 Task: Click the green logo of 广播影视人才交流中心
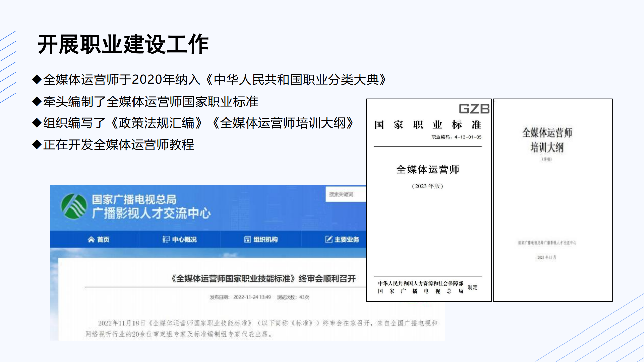click(74, 206)
